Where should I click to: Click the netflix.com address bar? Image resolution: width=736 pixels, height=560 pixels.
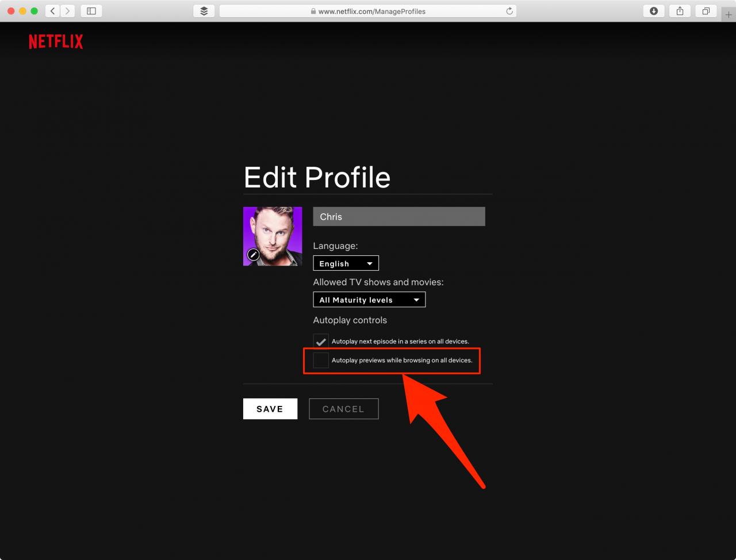[x=368, y=11]
